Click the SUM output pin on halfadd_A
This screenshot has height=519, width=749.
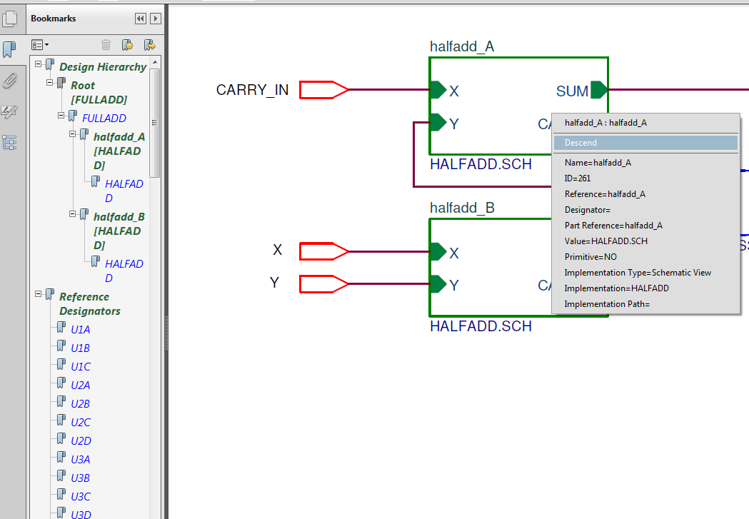599,90
